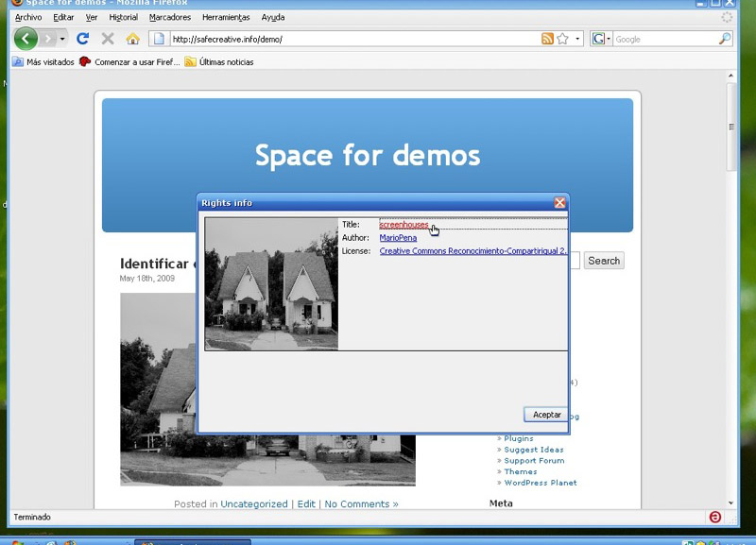
Task: Open the Herramientas menu
Action: pyautogui.click(x=226, y=17)
